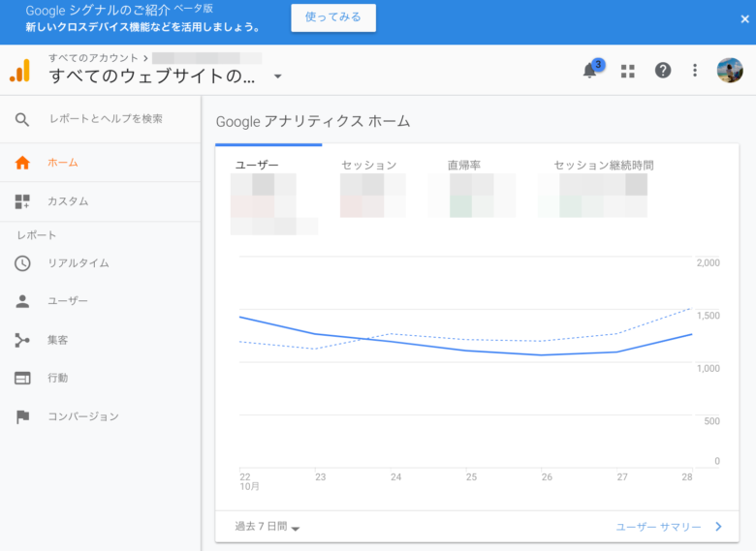The width and height of the screenshot is (756, 551).
Task: Click the Google アナリティクス ホーム heading
Action: (x=312, y=121)
